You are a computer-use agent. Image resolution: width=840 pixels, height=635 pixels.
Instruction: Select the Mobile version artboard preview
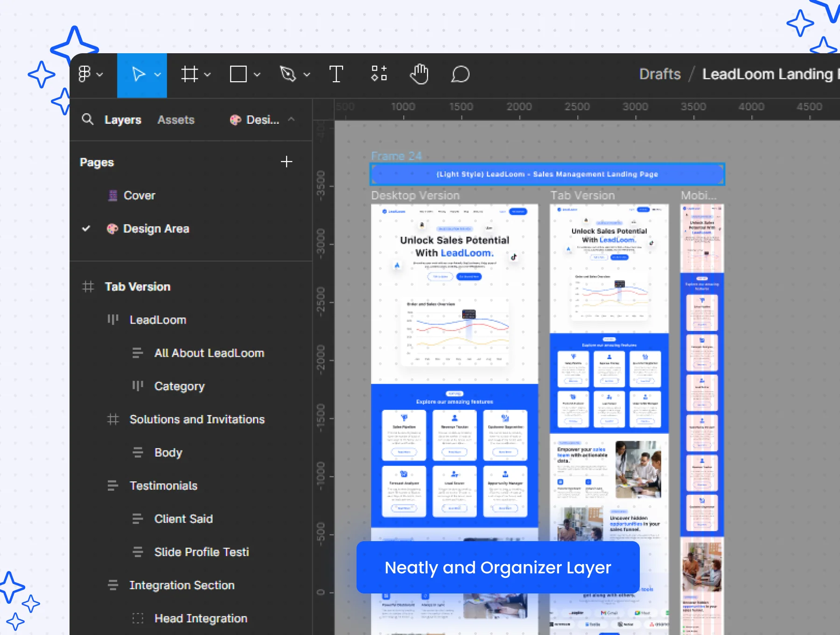(x=702, y=418)
